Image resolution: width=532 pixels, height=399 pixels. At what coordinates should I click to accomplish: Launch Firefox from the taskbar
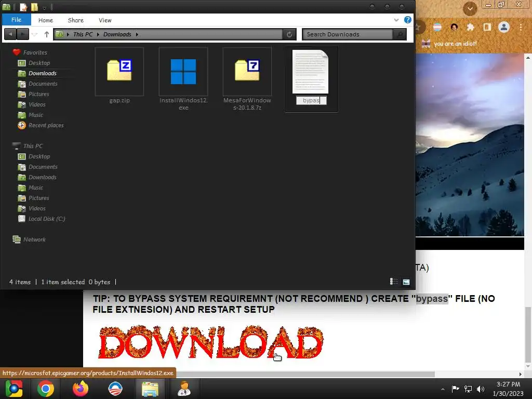[81, 389]
